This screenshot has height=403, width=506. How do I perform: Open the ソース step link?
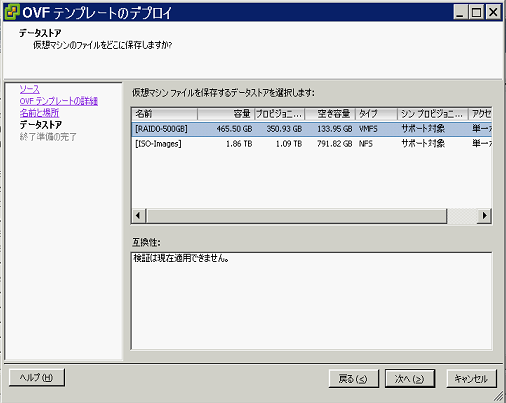[x=30, y=89]
